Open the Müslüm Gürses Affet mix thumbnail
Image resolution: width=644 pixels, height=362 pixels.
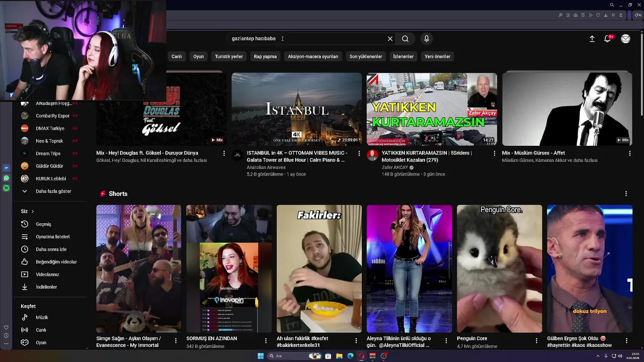567,109
